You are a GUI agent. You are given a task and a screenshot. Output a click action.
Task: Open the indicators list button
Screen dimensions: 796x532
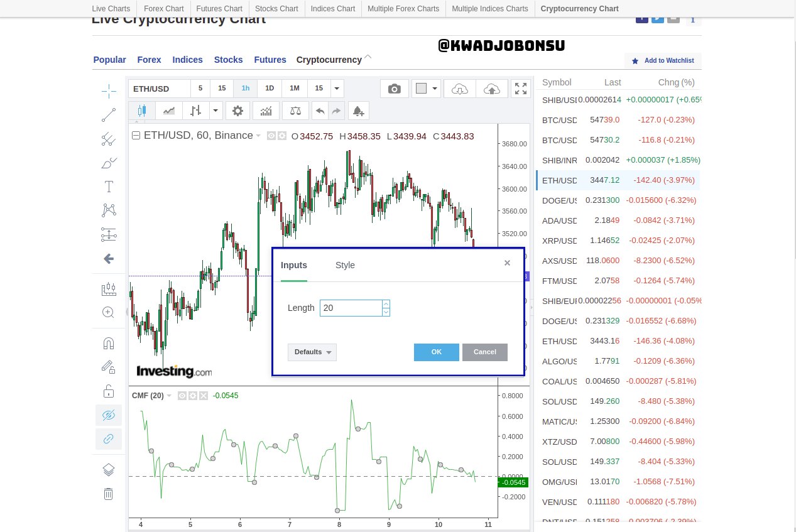pyautogui.click(x=266, y=111)
